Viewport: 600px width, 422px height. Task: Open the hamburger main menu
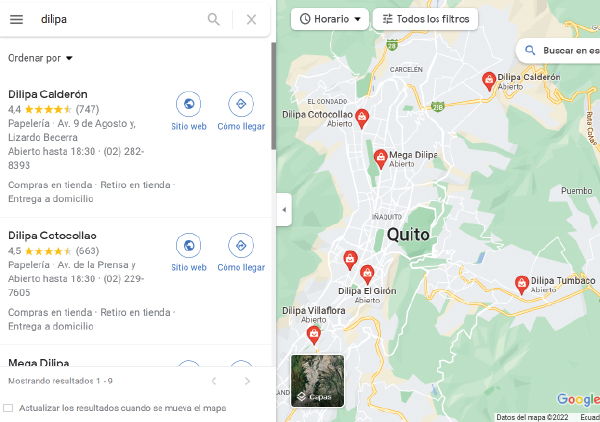pyautogui.click(x=16, y=19)
